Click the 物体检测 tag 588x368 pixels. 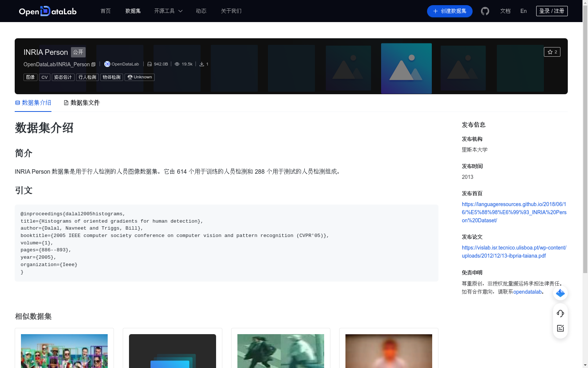[x=112, y=77]
